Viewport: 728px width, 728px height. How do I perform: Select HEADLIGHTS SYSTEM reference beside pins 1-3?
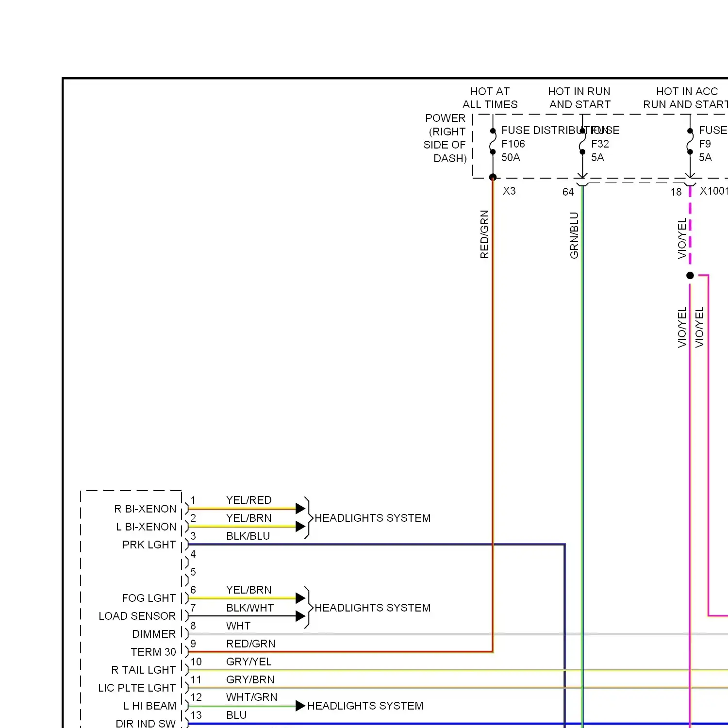(x=372, y=518)
